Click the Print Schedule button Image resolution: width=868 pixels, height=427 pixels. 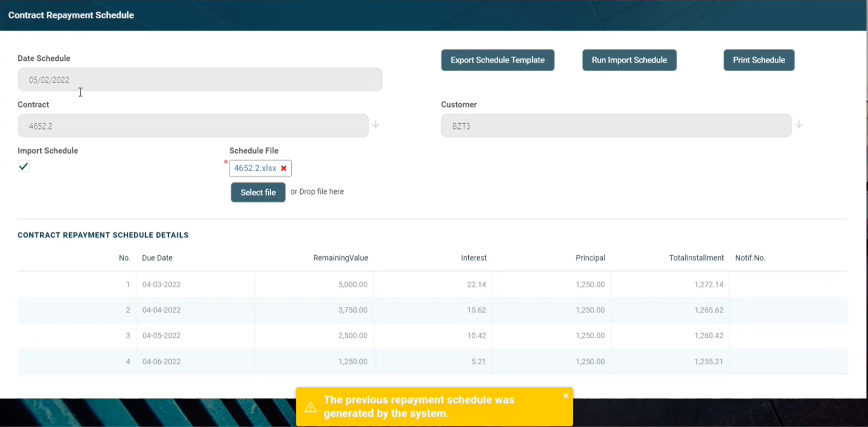point(759,60)
